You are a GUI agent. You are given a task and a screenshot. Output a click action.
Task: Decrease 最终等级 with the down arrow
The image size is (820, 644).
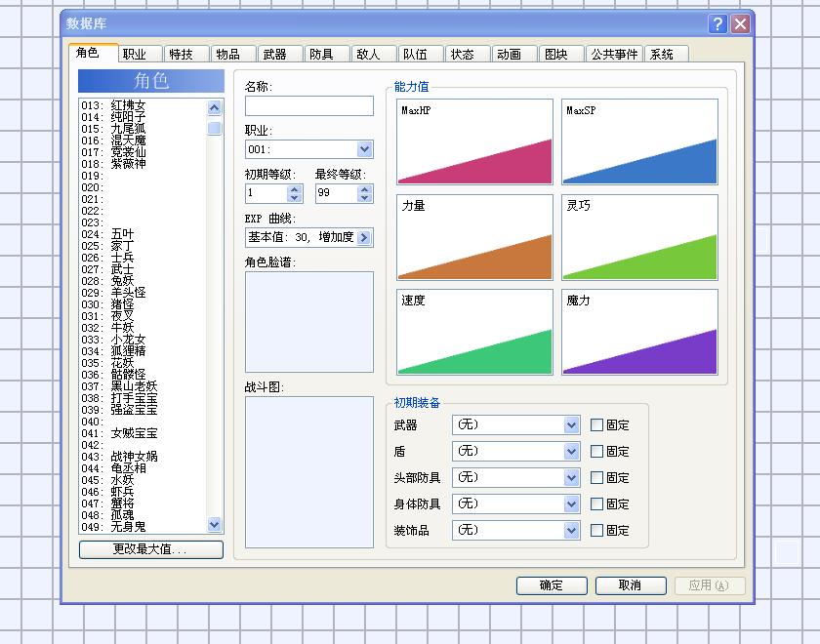pos(365,197)
